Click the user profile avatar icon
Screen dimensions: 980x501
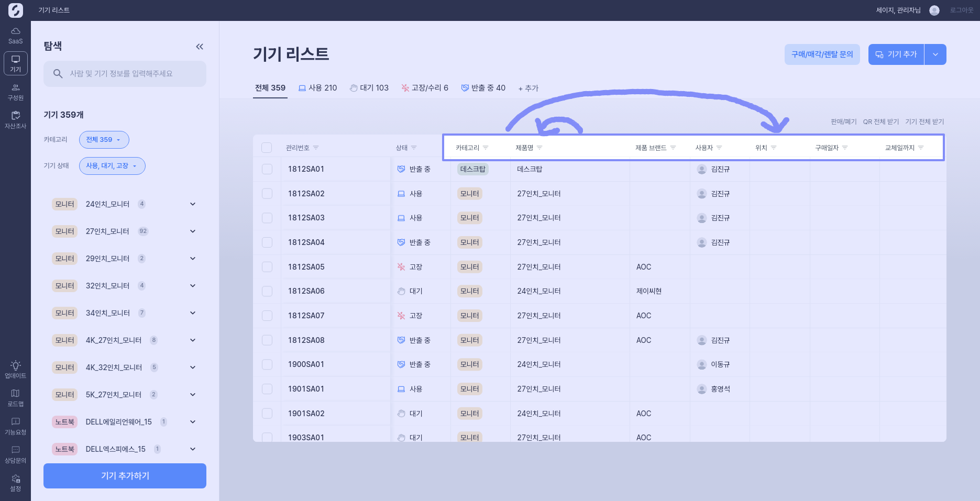934,10
